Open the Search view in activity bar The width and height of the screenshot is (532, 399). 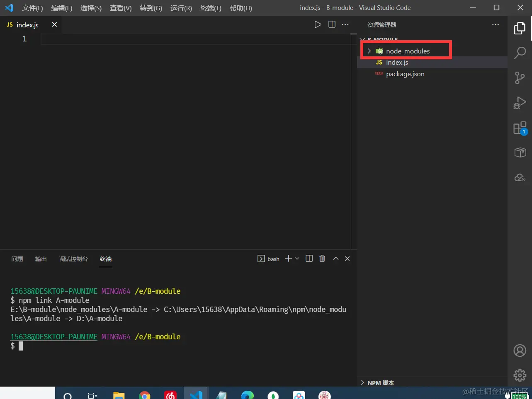pos(520,53)
